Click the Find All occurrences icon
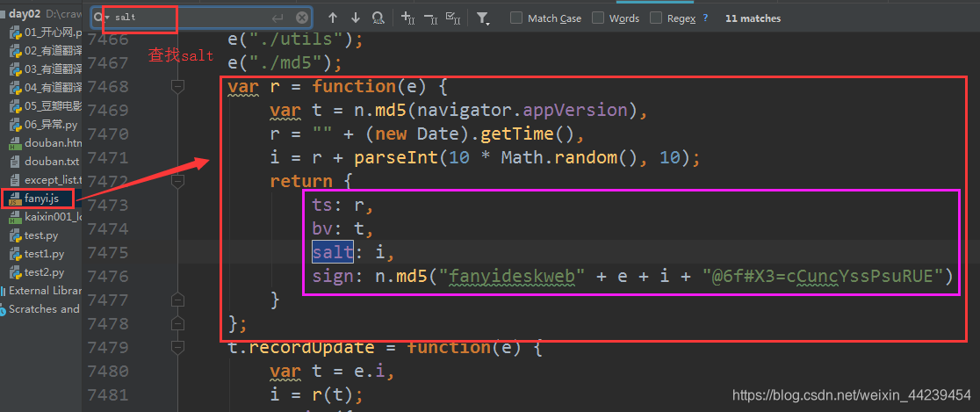This screenshot has height=412, width=980. pyautogui.click(x=378, y=18)
